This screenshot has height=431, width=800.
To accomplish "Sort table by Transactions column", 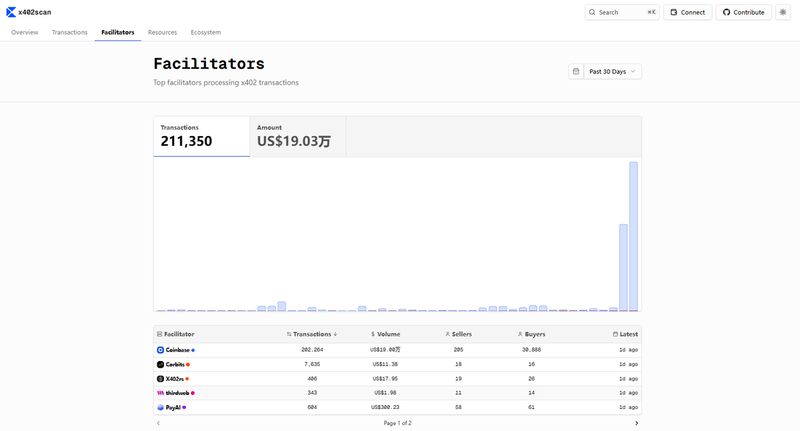I will click(x=312, y=334).
